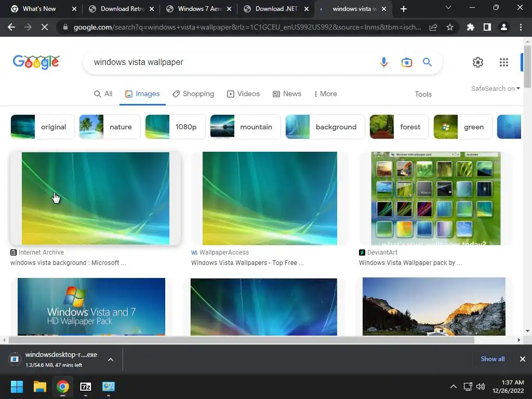The height and width of the screenshot is (399, 532).
Task: Switch to the Windows 7 Aero tab
Action: (200, 9)
